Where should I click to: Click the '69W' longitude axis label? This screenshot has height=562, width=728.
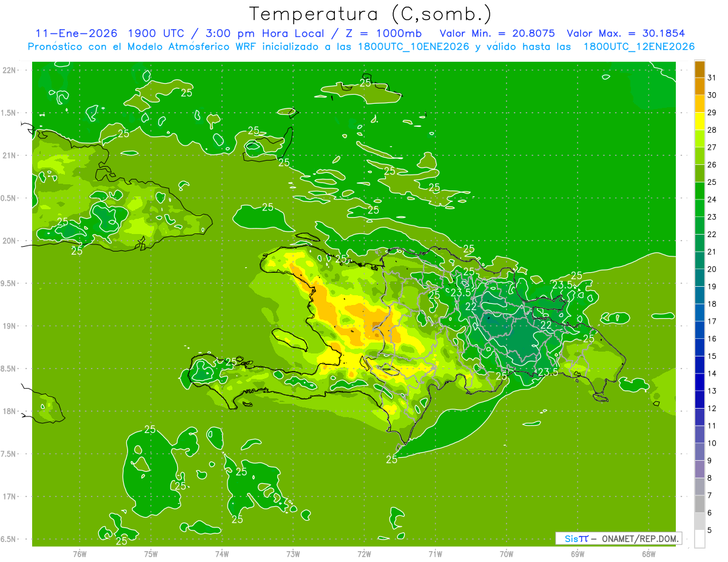[x=578, y=554]
